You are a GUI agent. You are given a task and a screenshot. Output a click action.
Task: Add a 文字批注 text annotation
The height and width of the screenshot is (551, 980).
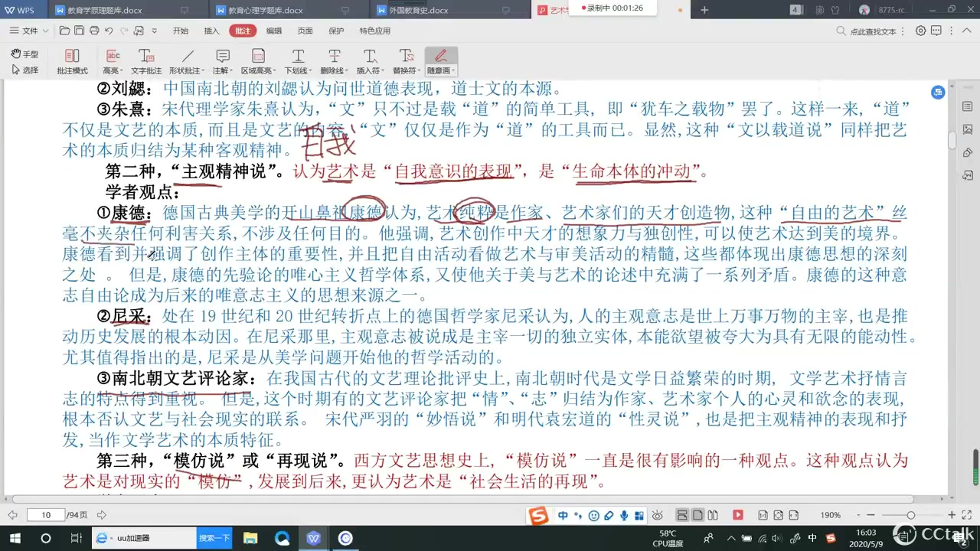coord(146,62)
